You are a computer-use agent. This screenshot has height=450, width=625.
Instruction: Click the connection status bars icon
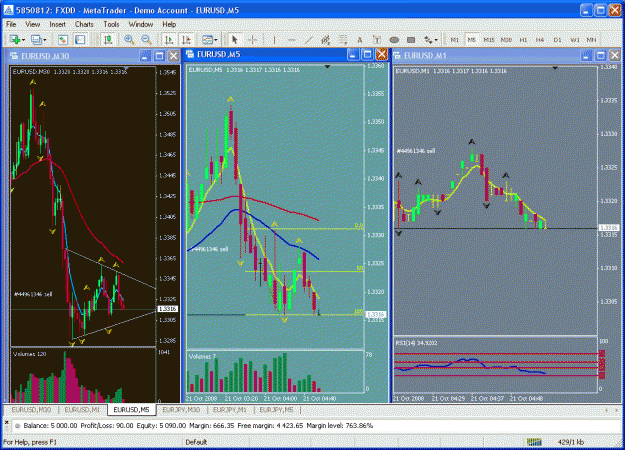click(x=534, y=442)
